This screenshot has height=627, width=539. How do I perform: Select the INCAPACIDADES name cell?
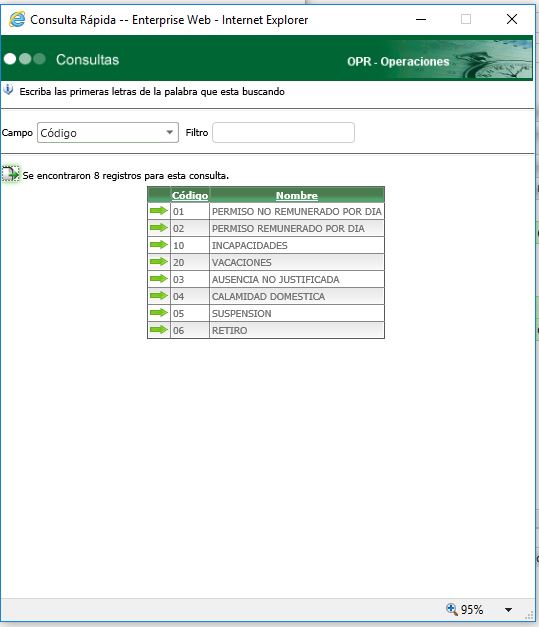pyautogui.click(x=297, y=245)
